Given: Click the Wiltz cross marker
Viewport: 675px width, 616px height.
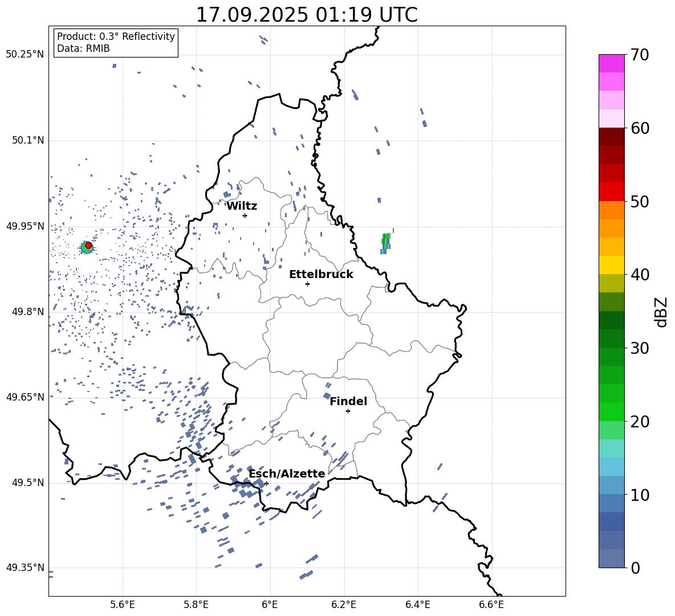Looking at the screenshot, I should pos(245,215).
